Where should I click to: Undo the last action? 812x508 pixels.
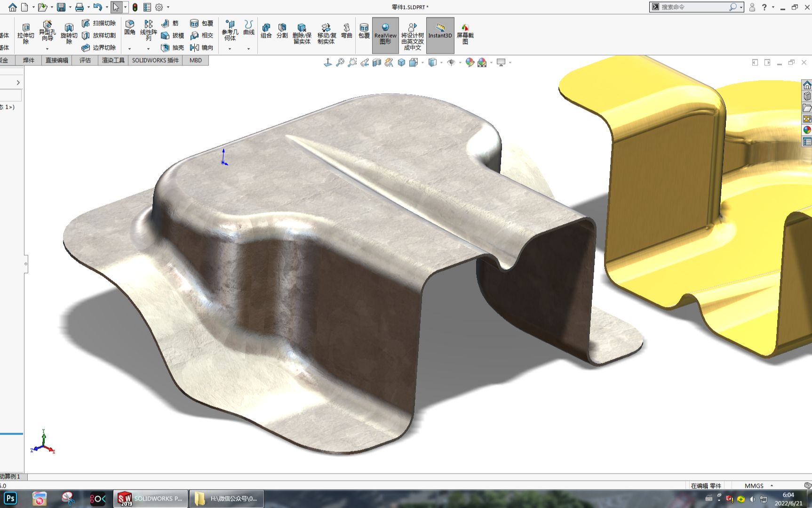98,7
